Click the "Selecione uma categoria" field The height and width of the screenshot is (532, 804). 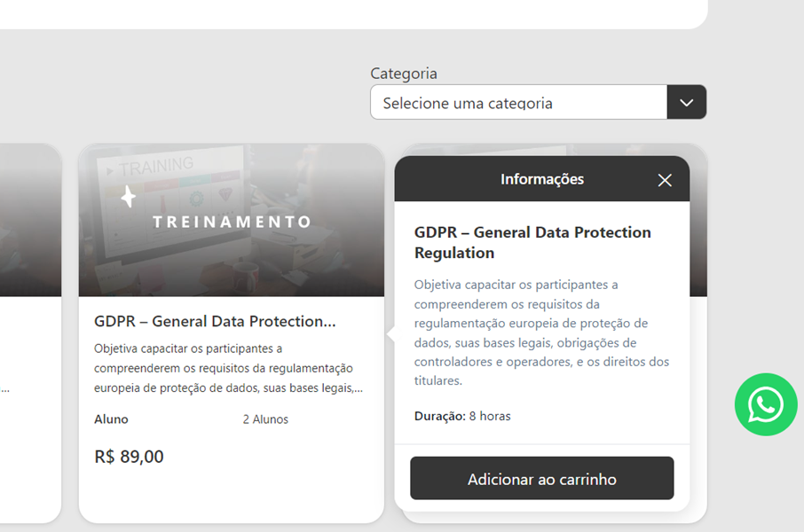click(518, 103)
